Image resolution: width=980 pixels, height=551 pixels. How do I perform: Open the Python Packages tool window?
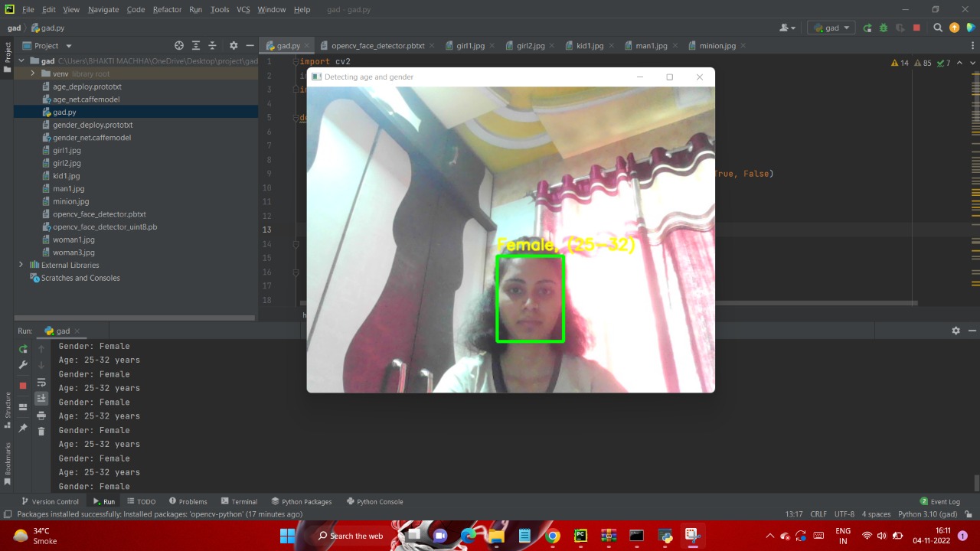(x=302, y=501)
